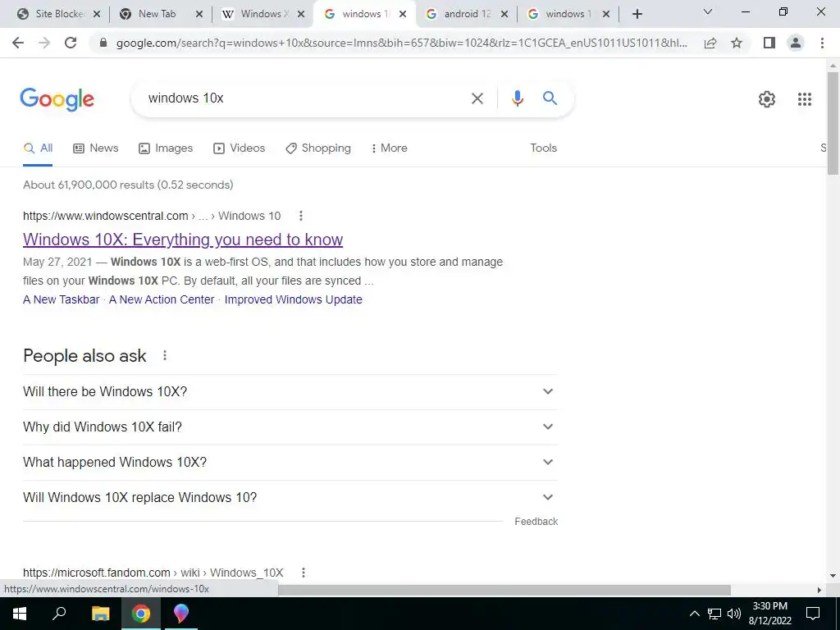Click the 'About 61,900,000 results' text

click(x=128, y=185)
